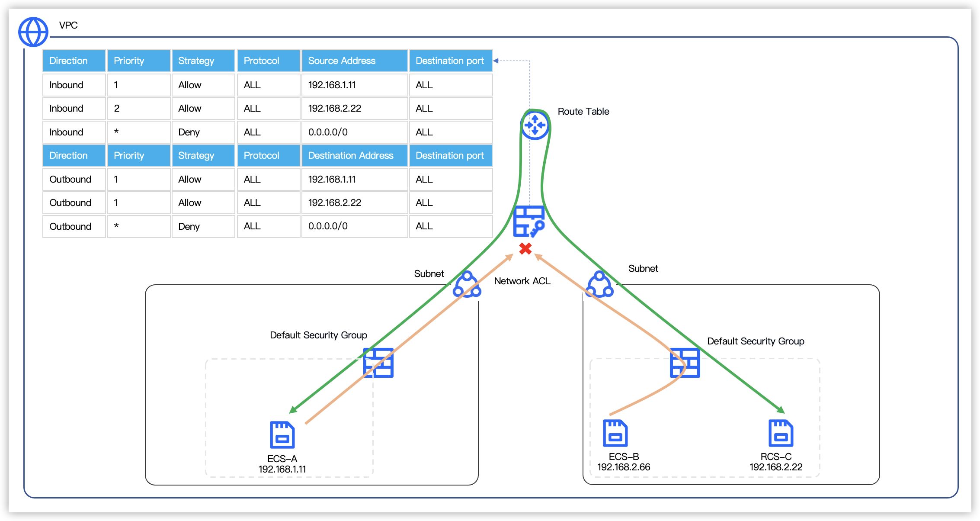Click the inbound 0.0.0.0/0 address cell
This screenshot has width=980, height=521.
point(355,132)
